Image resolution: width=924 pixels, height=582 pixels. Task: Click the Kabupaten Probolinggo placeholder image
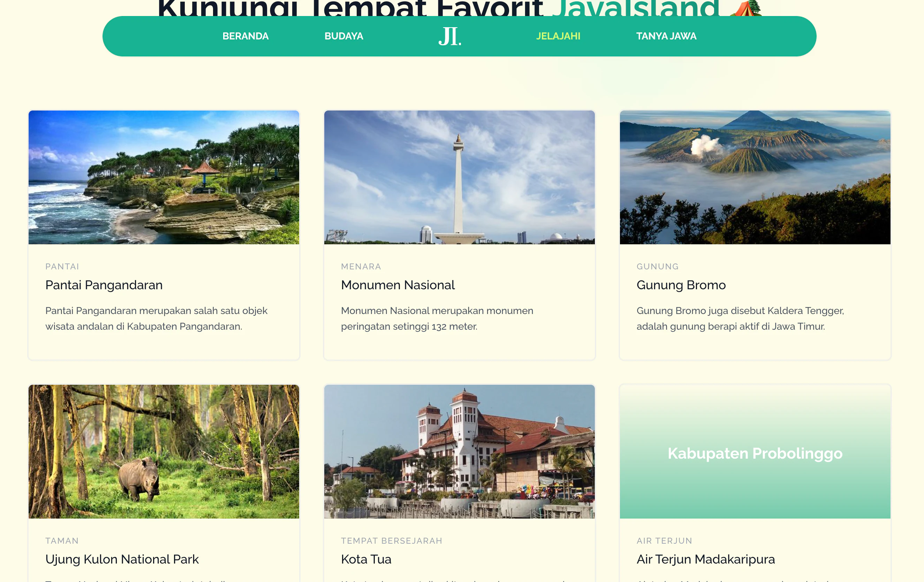point(755,452)
